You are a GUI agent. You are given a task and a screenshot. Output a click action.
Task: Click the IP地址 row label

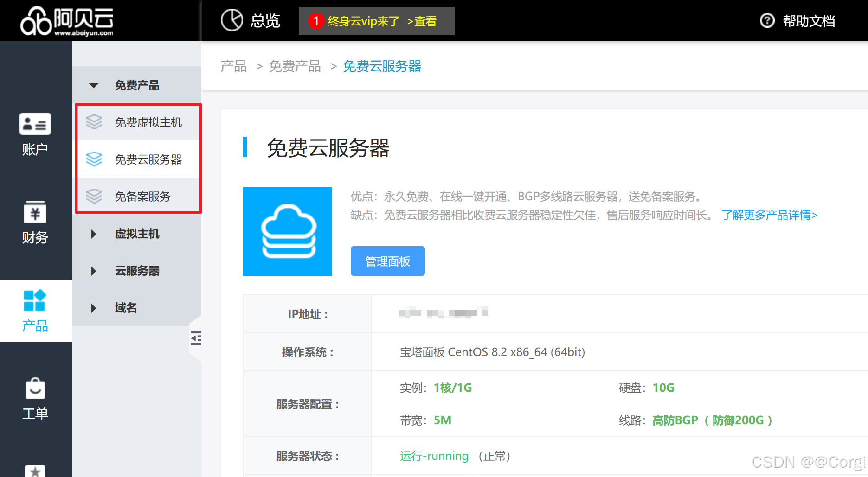pyautogui.click(x=308, y=314)
